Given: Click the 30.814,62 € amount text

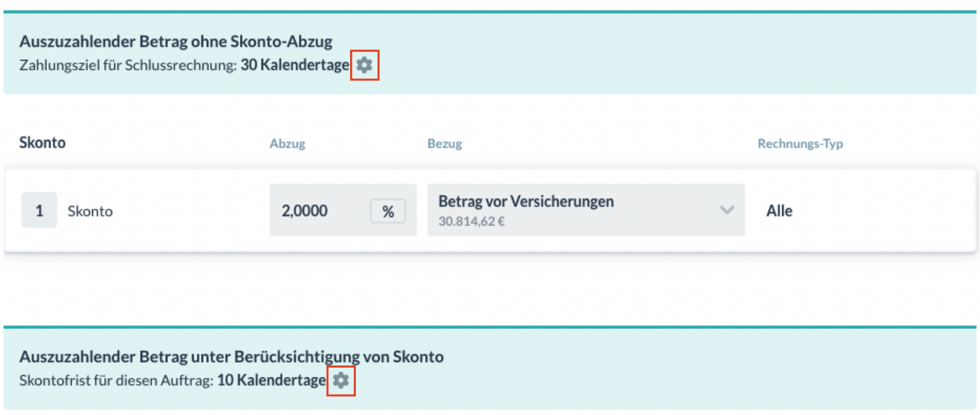Looking at the screenshot, I should (471, 222).
